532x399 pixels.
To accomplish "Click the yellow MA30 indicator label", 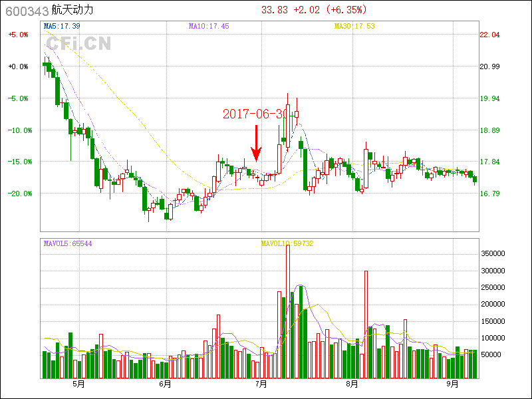I will tap(354, 26).
